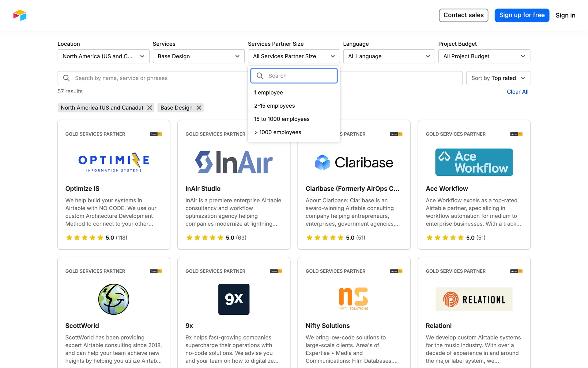The height and width of the screenshot is (368, 588).
Task: Open the Location dropdown
Action: point(103,56)
